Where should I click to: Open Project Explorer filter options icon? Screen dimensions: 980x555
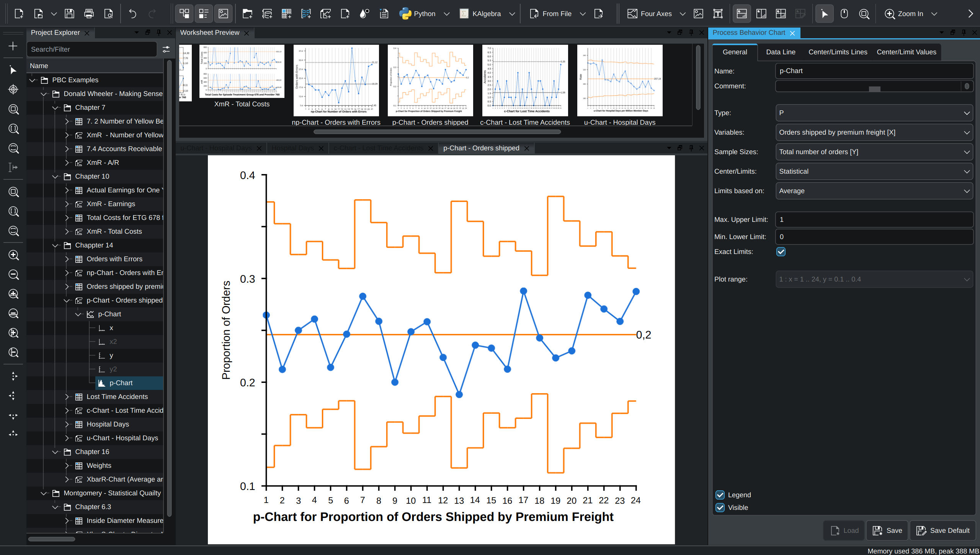click(x=166, y=49)
